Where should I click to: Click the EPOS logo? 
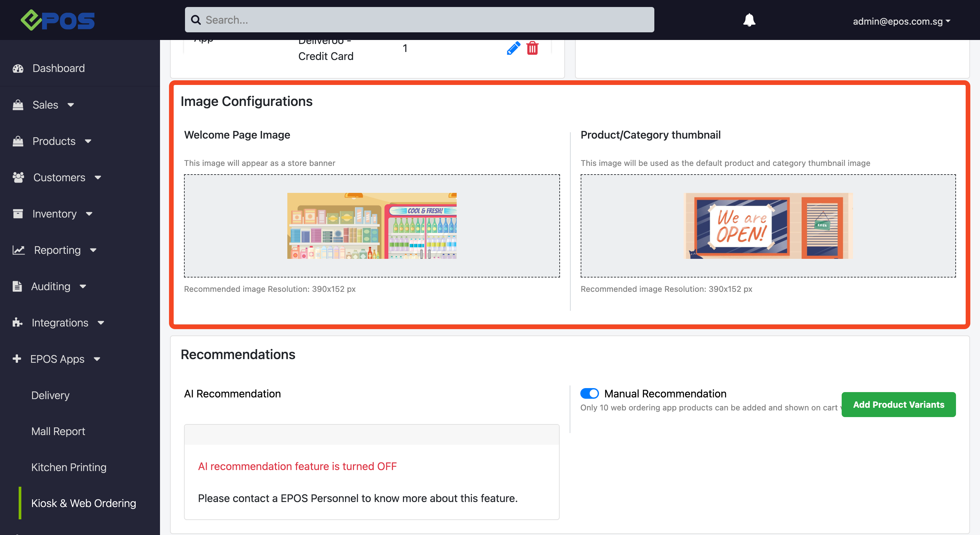(57, 20)
